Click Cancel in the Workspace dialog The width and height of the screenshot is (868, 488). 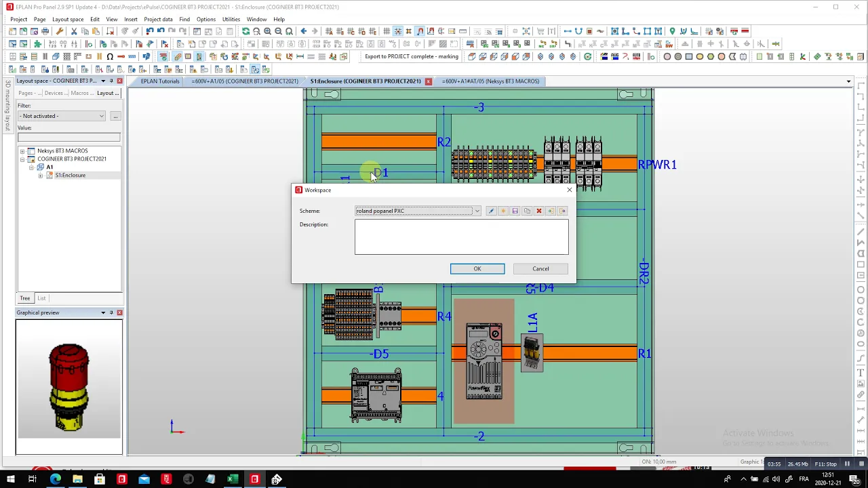[x=540, y=268]
